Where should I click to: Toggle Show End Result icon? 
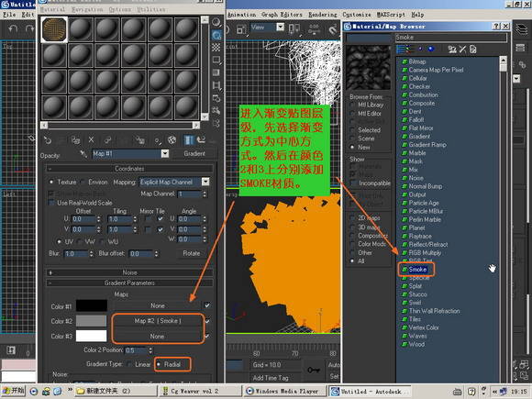pyautogui.click(x=189, y=139)
